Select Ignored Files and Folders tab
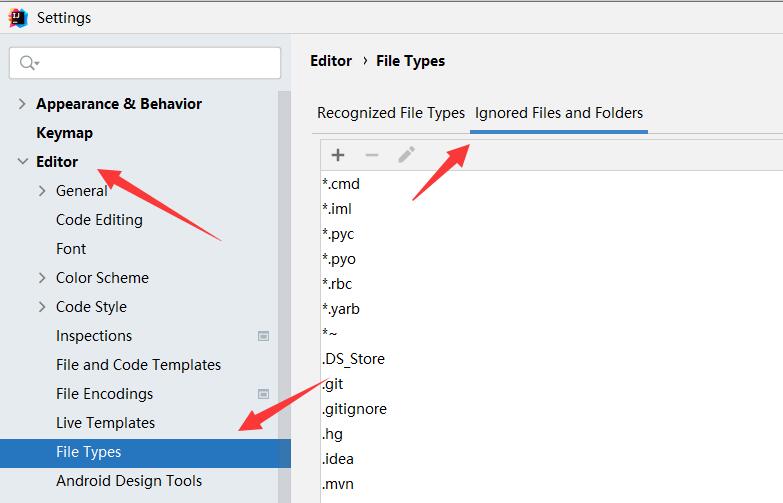Screen dimensions: 783x503 click(x=559, y=113)
